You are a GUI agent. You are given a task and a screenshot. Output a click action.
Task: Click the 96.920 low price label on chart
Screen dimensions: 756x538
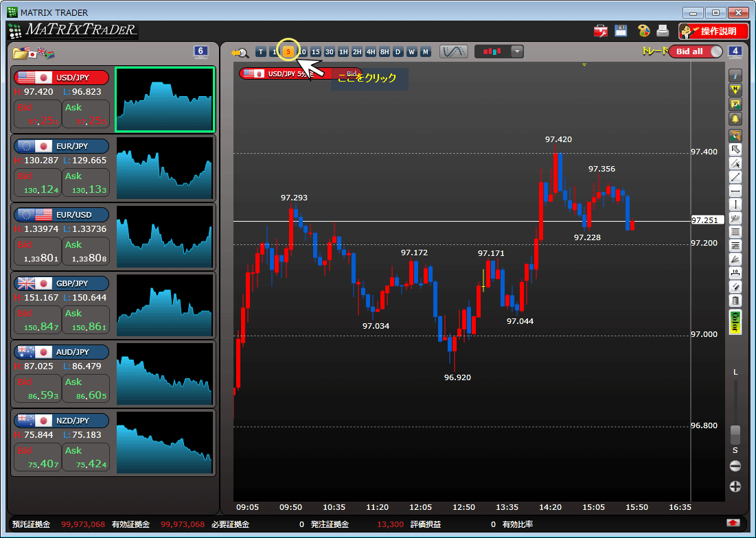click(x=457, y=377)
